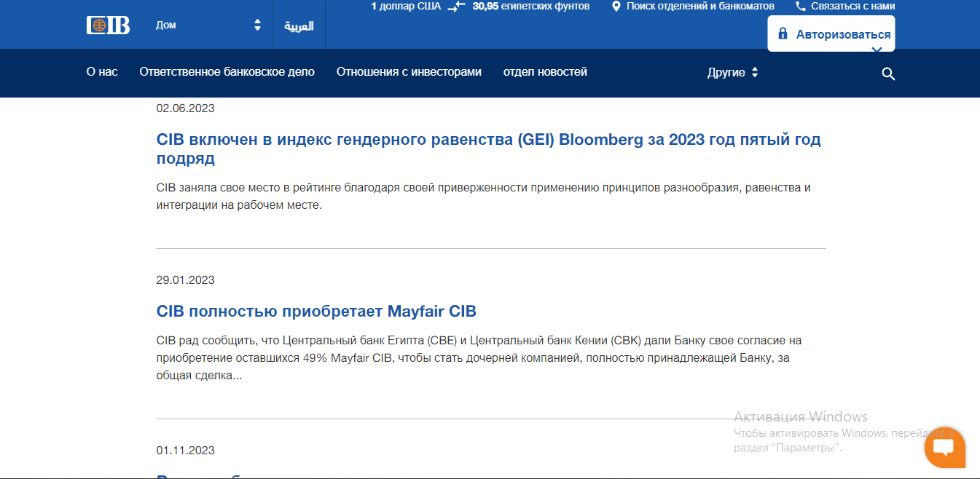
Task: Open the "CIB полностью приобретает Mayfair CIB" article
Action: point(316,312)
